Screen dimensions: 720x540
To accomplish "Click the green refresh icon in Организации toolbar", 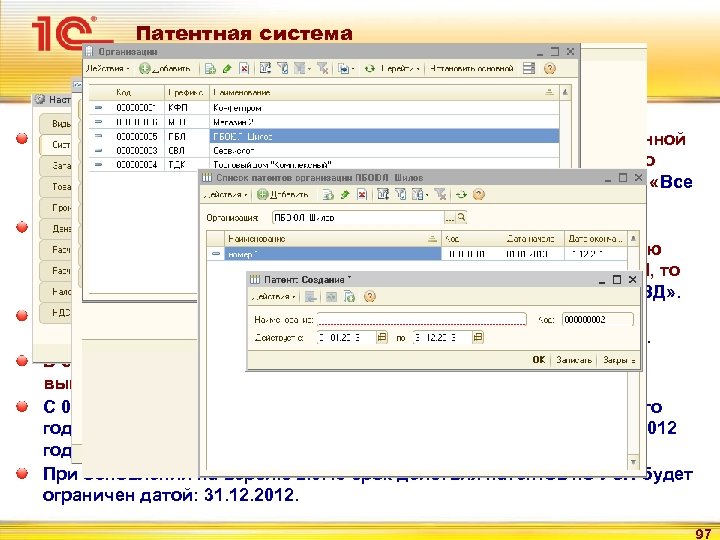I will 369,69.
